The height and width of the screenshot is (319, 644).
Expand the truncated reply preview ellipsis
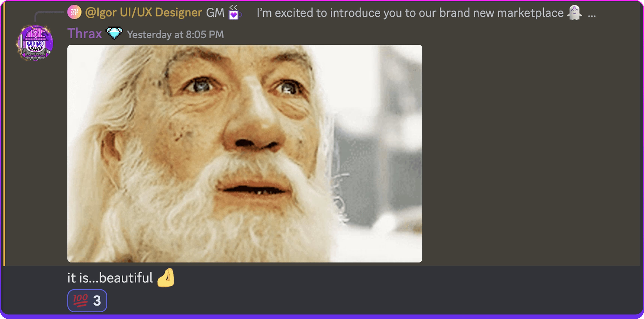[592, 15]
